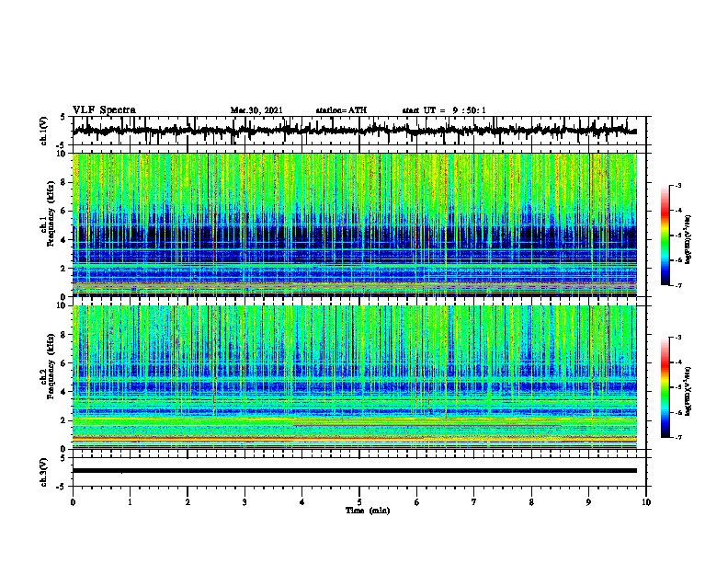Click time axis tick label "10" at the right end
The image size is (728, 563).
tap(646, 502)
